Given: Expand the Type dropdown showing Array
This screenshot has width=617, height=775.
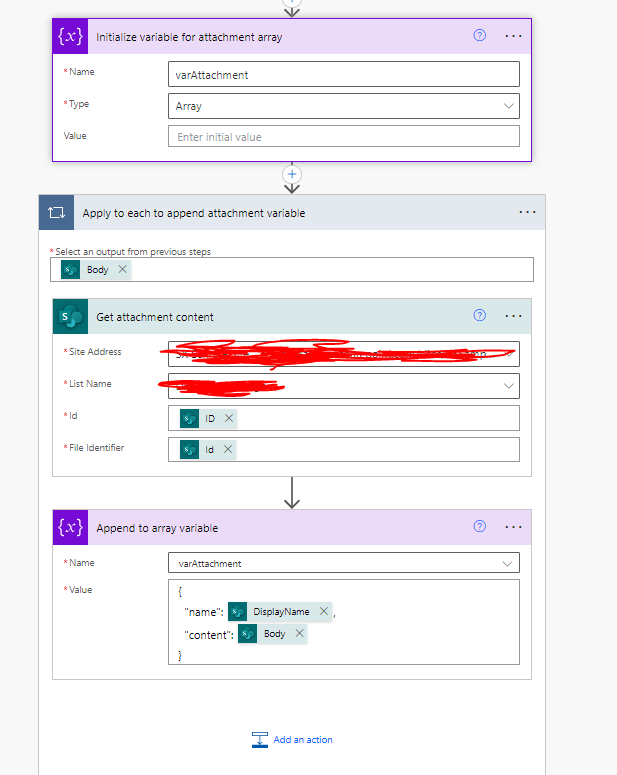Looking at the screenshot, I should (x=508, y=106).
